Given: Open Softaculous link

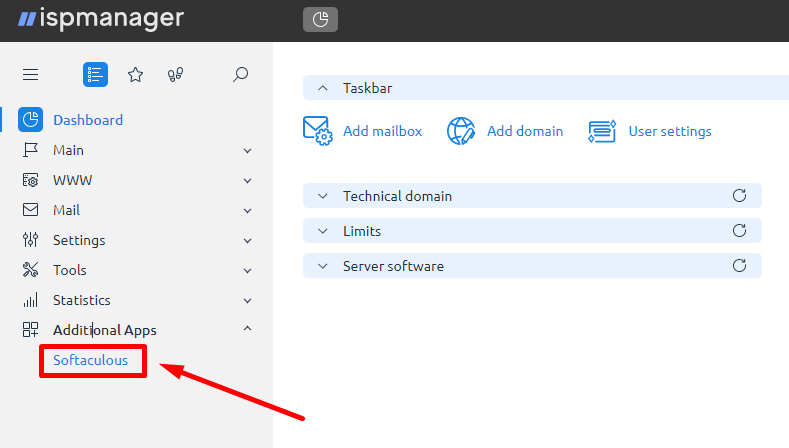Looking at the screenshot, I should pyautogui.click(x=91, y=360).
